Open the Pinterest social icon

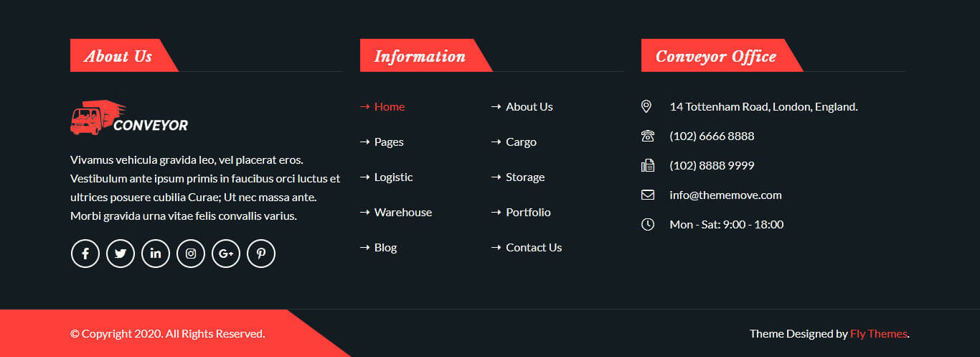click(x=261, y=254)
